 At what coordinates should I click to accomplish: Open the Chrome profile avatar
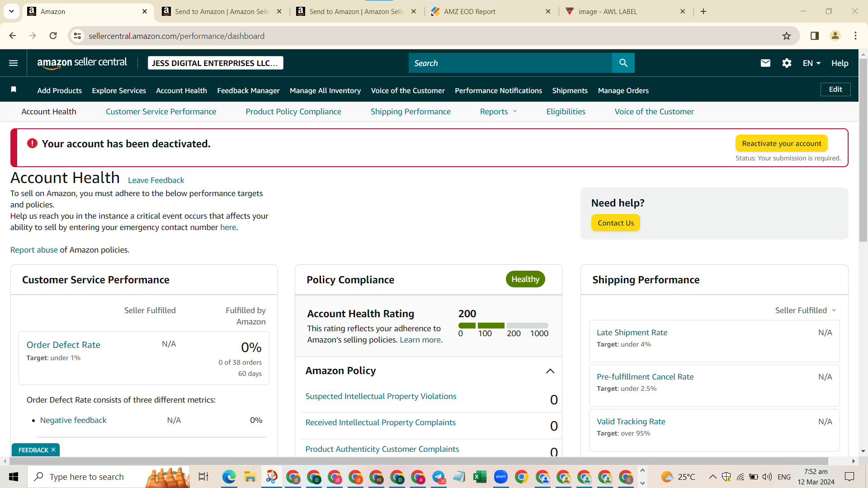pyautogui.click(x=835, y=36)
